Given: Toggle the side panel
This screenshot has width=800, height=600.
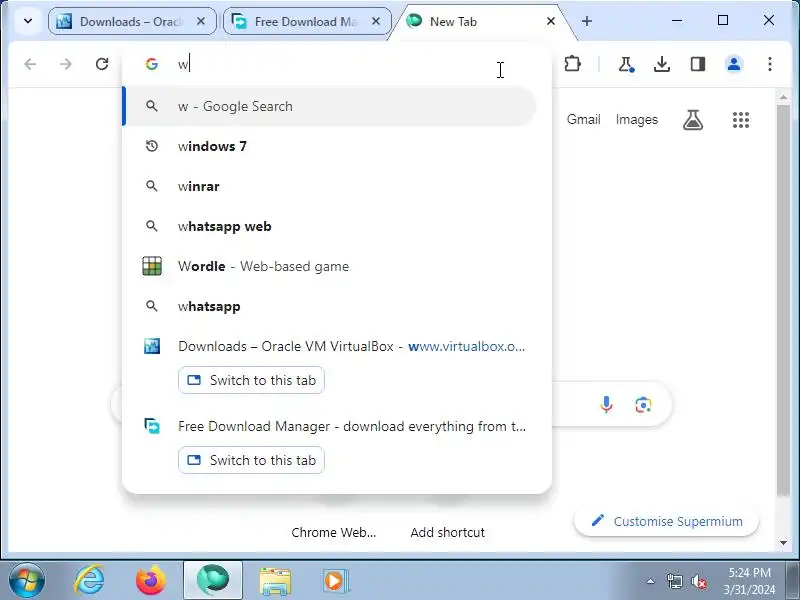Looking at the screenshot, I should click(x=698, y=64).
